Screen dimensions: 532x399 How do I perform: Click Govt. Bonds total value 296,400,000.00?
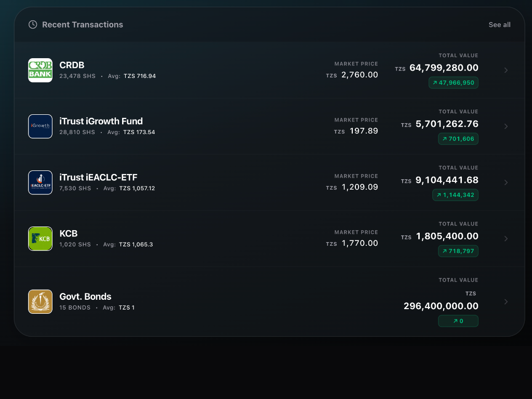441,306
